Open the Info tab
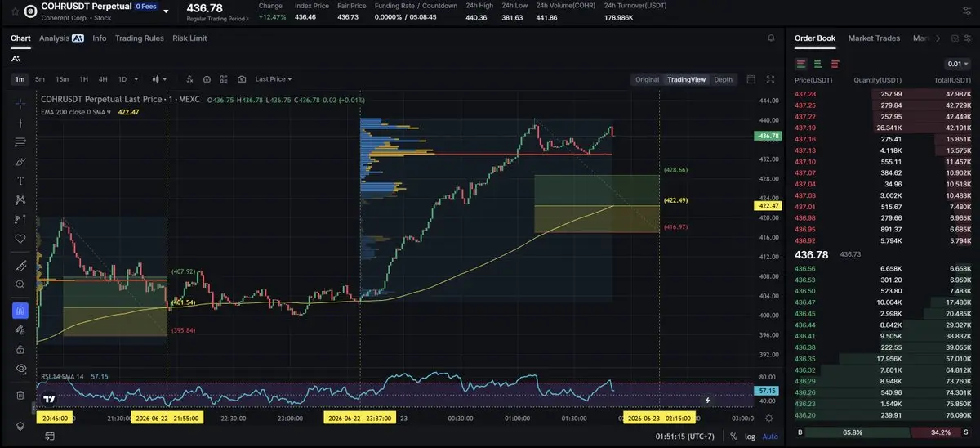 pos(99,38)
